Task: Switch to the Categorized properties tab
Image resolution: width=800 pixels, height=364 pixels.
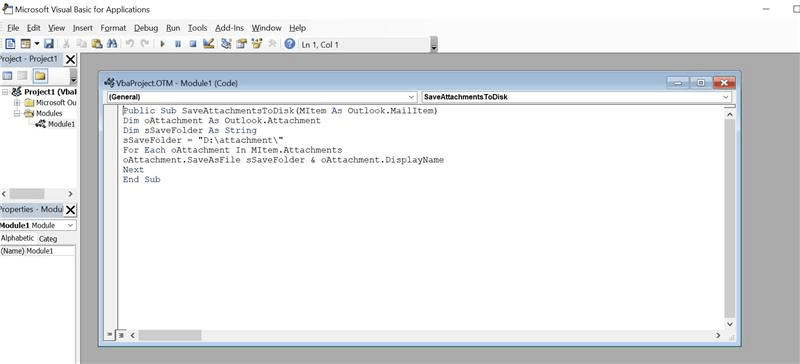Action: (48, 239)
